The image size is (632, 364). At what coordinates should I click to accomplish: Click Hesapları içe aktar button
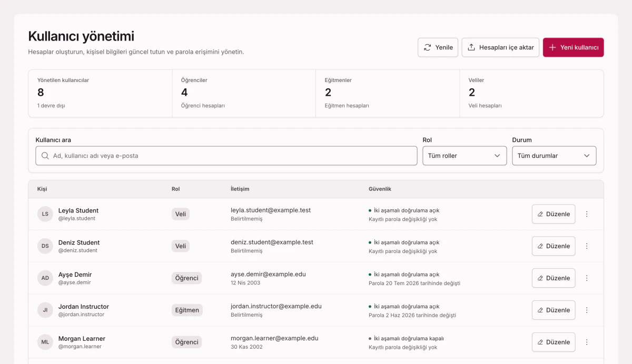[x=500, y=47]
